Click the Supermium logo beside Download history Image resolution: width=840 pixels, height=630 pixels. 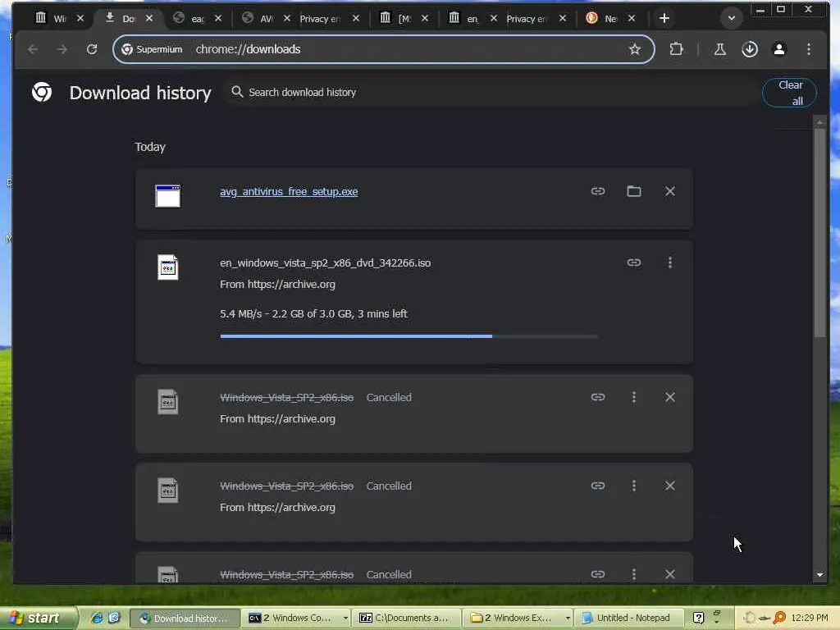click(42, 92)
